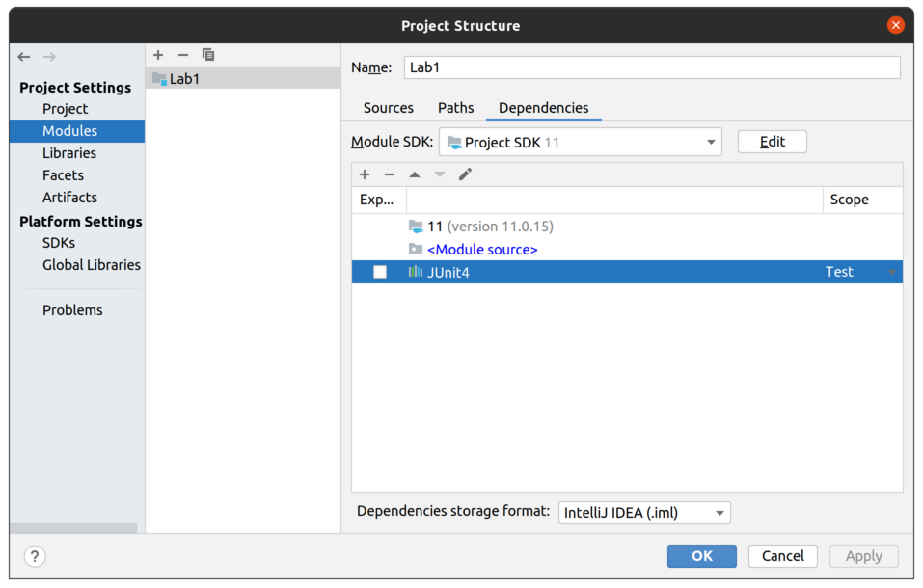Click the add dependency plus icon
The image size is (923, 588).
[x=365, y=174]
